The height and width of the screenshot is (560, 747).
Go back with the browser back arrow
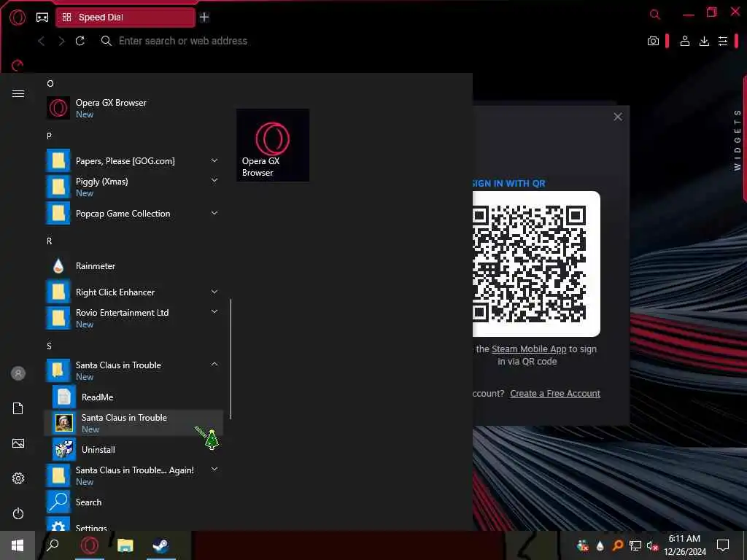pos(42,41)
